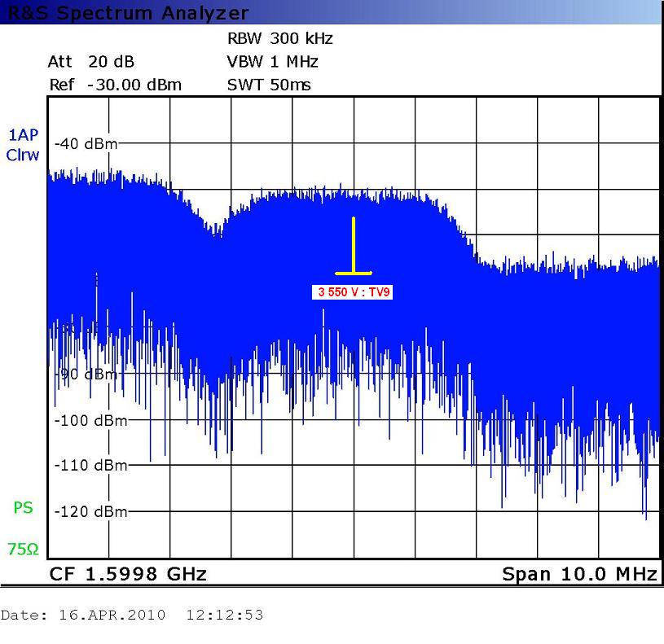Image resolution: width=664 pixels, height=644 pixels.
Task: Click the SWT 50ms sweep time
Action: 269,85
